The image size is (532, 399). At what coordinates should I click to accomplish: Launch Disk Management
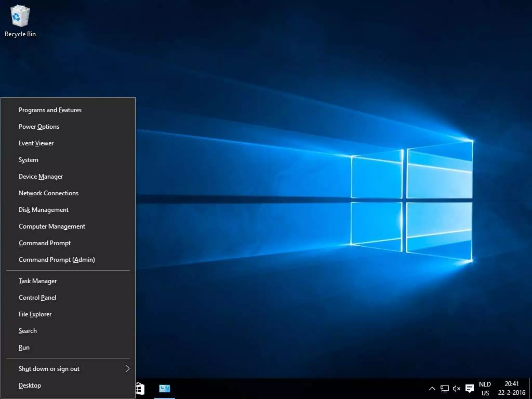click(x=68, y=210)
